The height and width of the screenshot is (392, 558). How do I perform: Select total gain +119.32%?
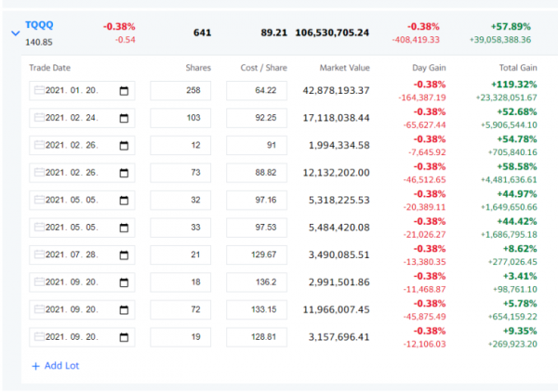(514, 85)
